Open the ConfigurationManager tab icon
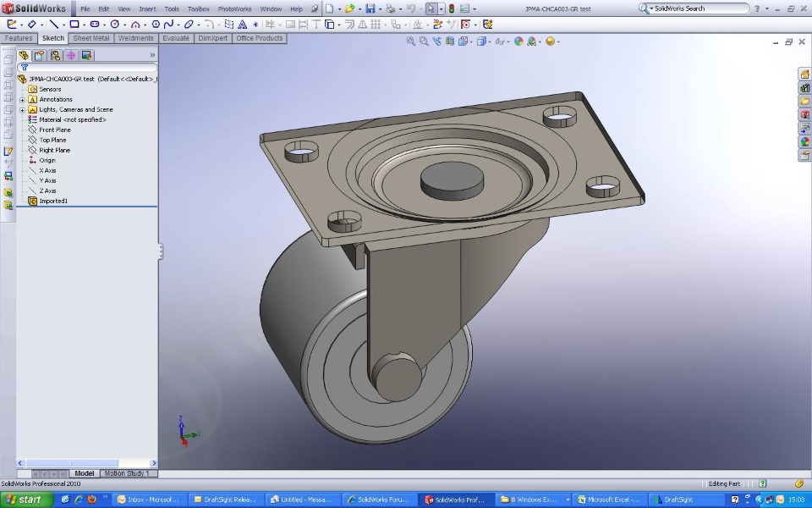 pyautogui.click(x=55, y=55)
